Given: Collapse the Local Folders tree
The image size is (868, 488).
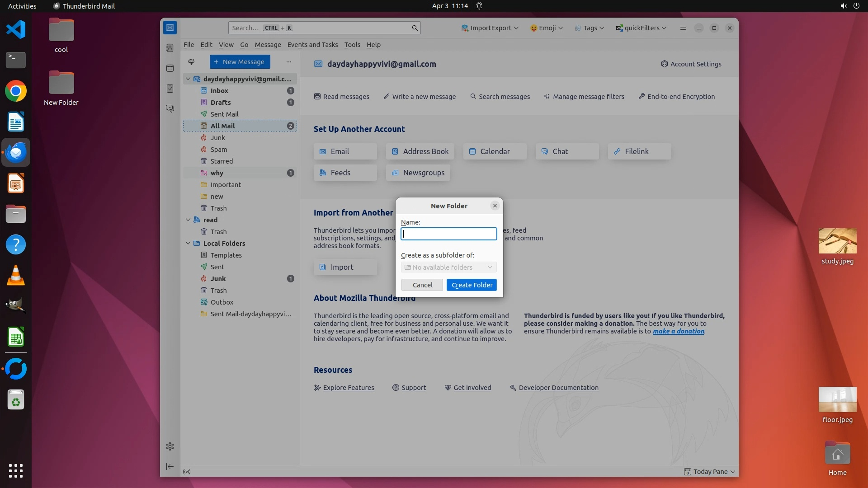Looking at the screenshot, I should tap(188, 243).
